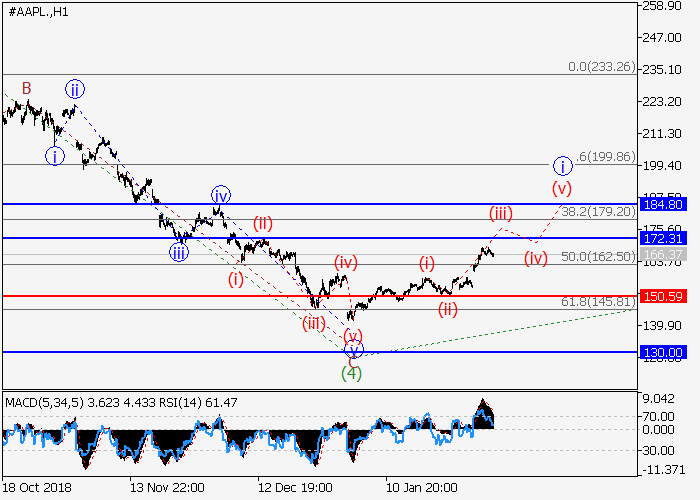
Task: Click the 0.000 indicator zero level value
Action: click(x=658, y=429)
